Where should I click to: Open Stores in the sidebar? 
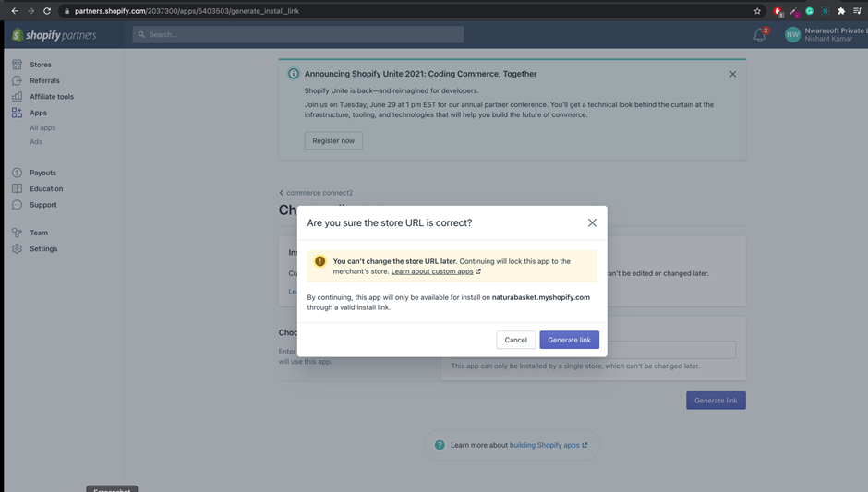point(40,65)
